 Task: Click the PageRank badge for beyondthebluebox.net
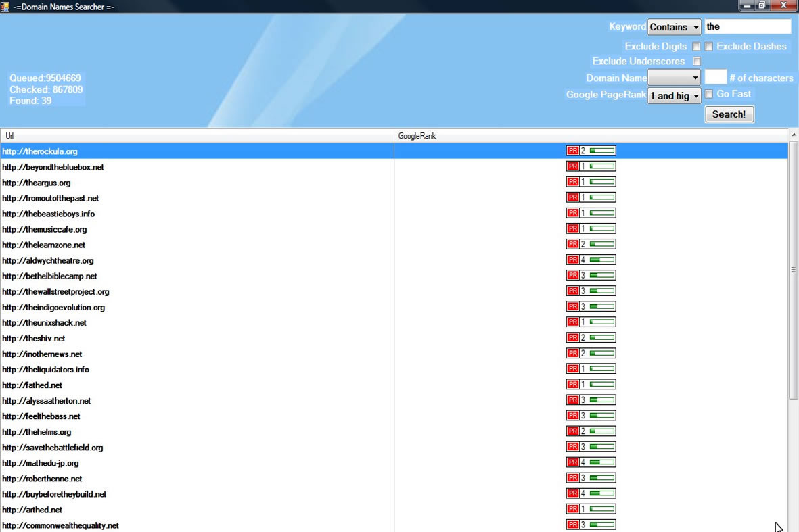tap(591, 166)
